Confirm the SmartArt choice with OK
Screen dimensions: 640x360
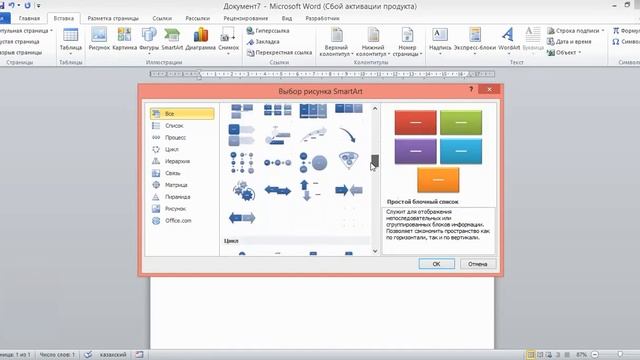tap(436, 264)
